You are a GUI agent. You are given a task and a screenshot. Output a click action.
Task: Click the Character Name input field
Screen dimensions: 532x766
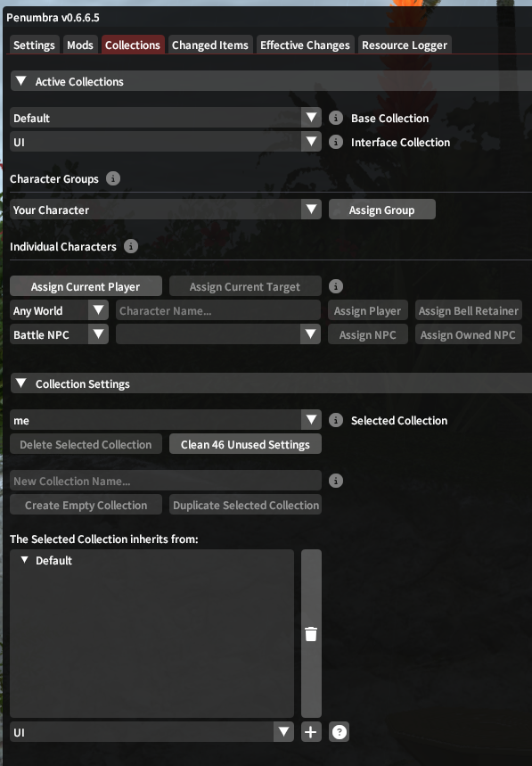point(218,310)
